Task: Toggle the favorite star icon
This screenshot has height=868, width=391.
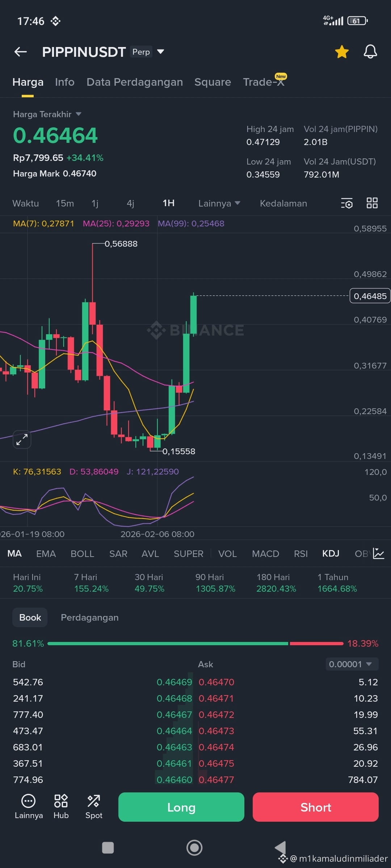Action: pos(342,52)
